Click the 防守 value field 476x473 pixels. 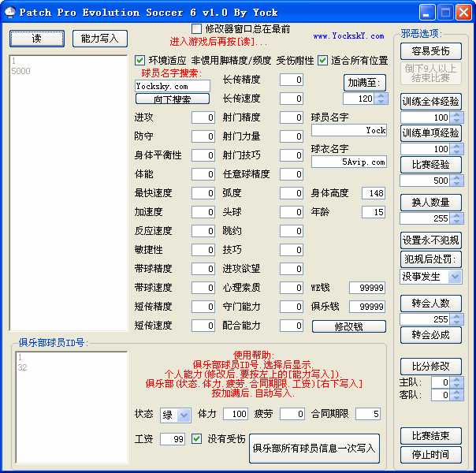[203, 136]
